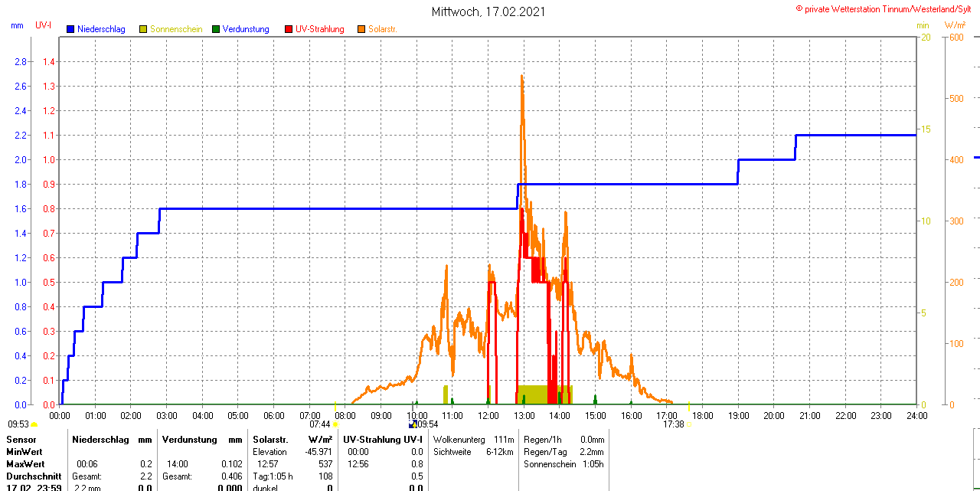Click the red UV-I axis unit label

pos(44,25)
